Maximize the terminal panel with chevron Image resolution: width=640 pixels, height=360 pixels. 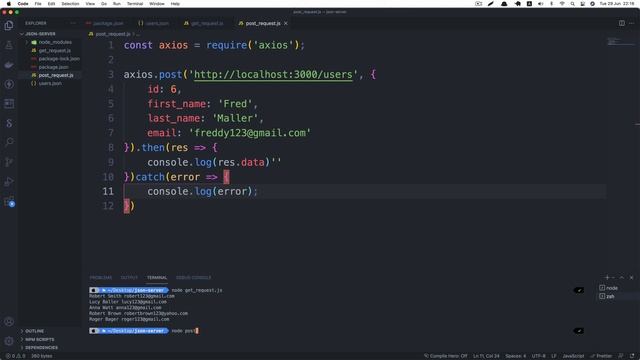point(622,278)
